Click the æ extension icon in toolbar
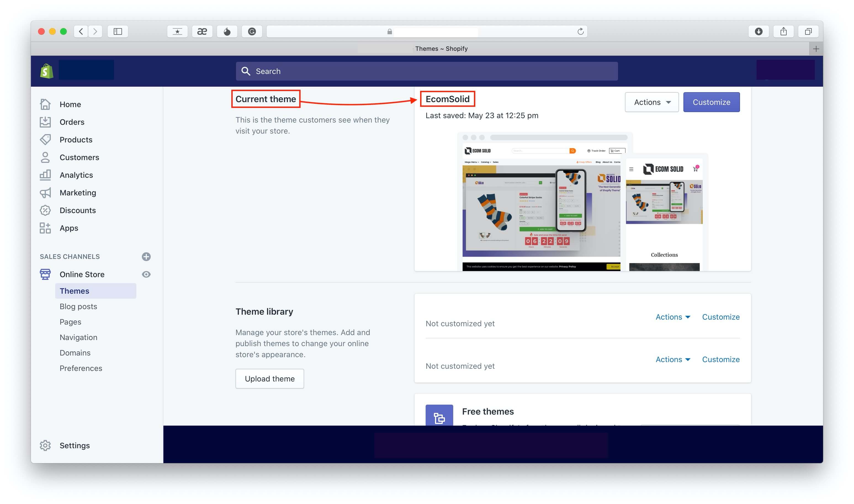This screenshot has width=854, height=504. pos(202,31)
